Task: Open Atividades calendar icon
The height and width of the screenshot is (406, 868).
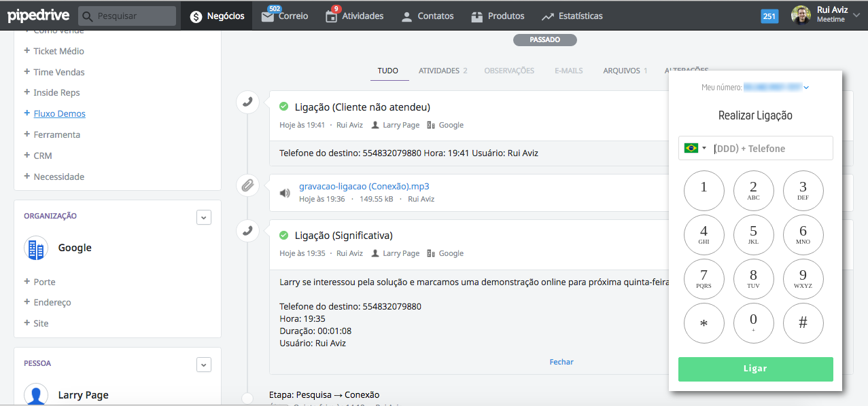Action: (x=331, y=16)
